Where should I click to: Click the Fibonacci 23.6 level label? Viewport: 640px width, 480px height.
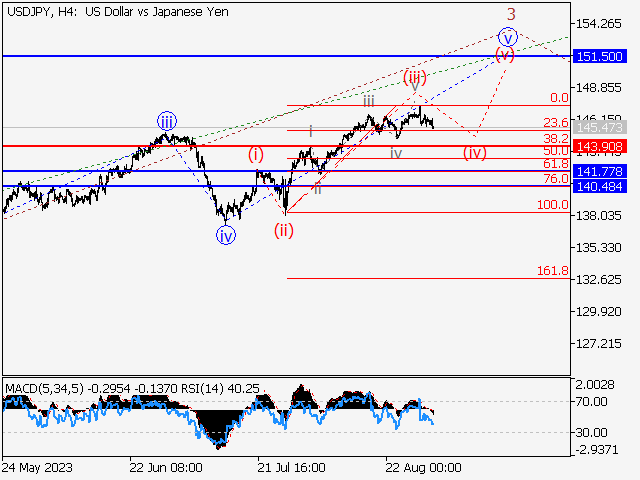(556, 123)
